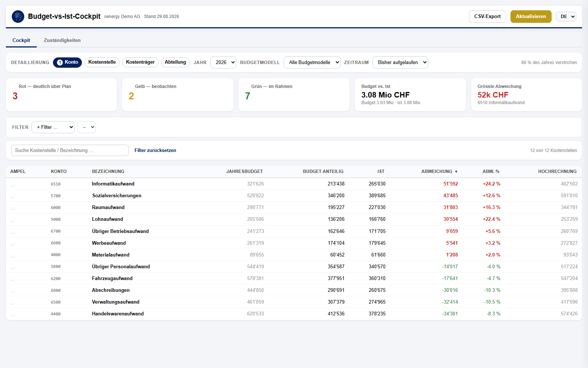Click the deviation value 51'592
This screenshot has width=588, height=368.
[x=451, y=184]
